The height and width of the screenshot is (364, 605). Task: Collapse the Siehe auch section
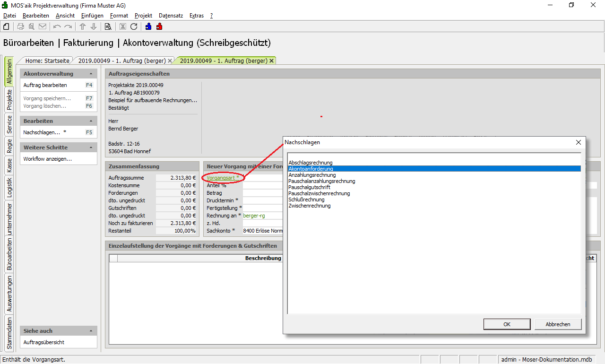[x=91, y=331]
